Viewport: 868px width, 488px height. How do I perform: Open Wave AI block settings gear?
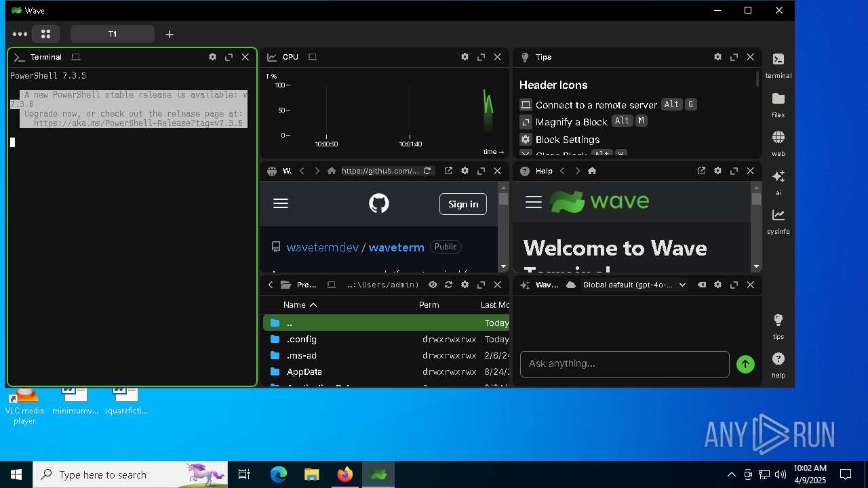(x=717, y=285)
